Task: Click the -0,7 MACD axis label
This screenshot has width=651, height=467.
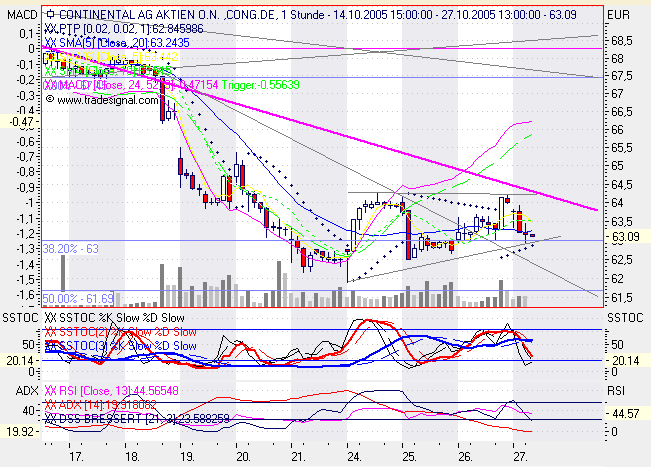Action: [28, 156]
